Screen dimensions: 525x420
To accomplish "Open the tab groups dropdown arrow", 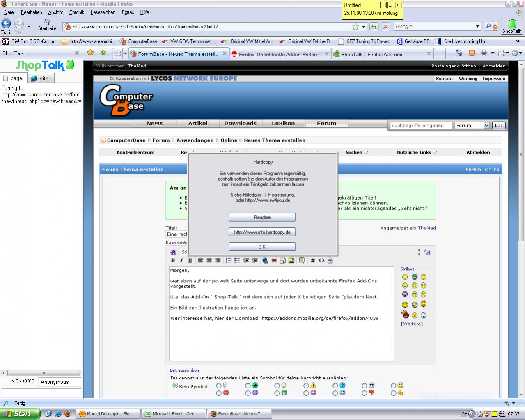I will click(x=125, y=53).
